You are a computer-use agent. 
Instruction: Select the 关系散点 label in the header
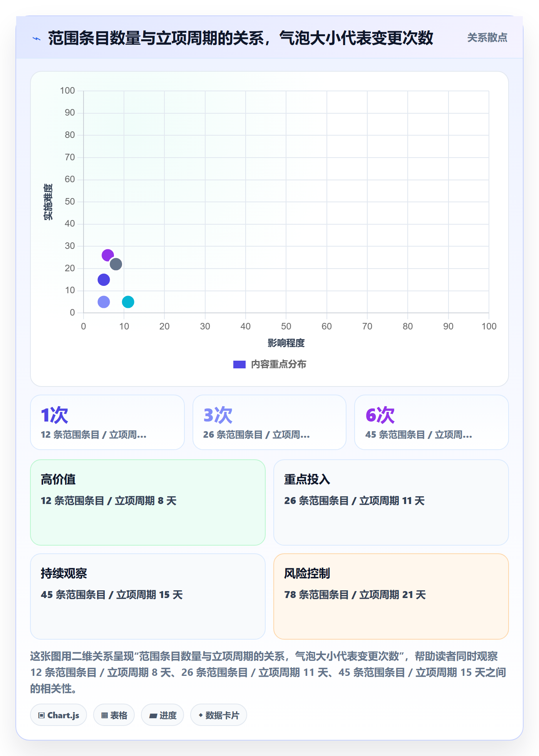(x=487, y=38)
